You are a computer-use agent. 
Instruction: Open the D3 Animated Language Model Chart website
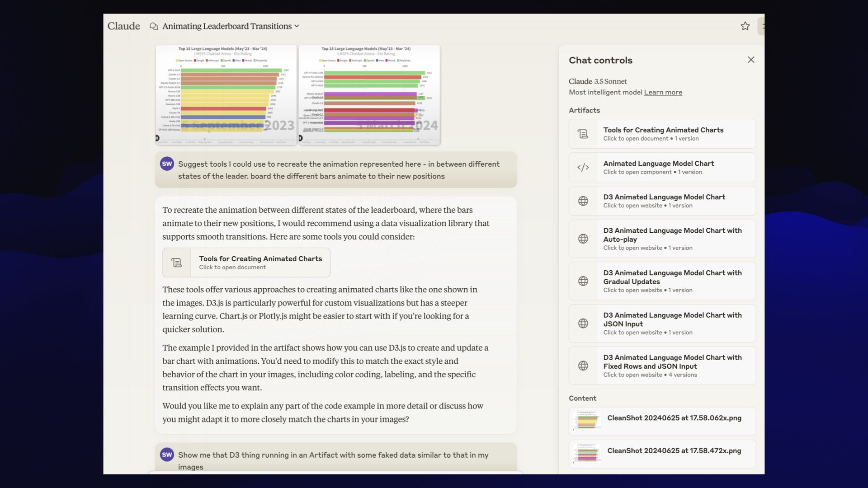point(662,201)
